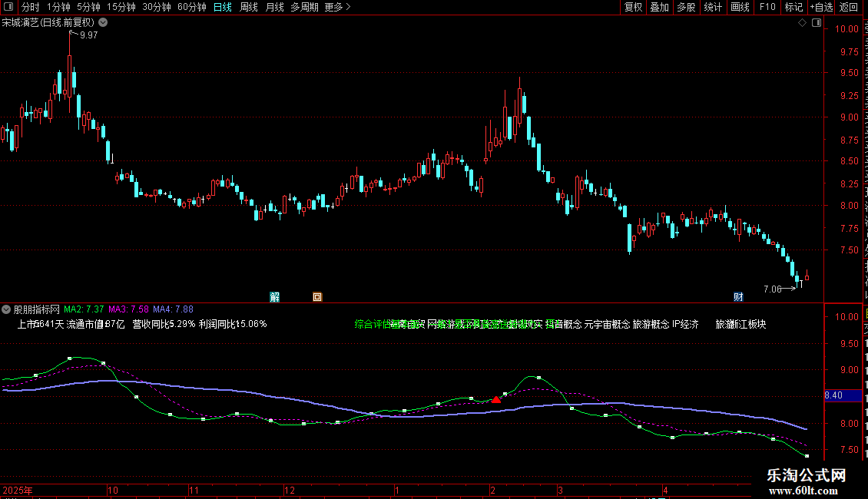Open 多周期 multi-period view

click(x=304, y=7)
